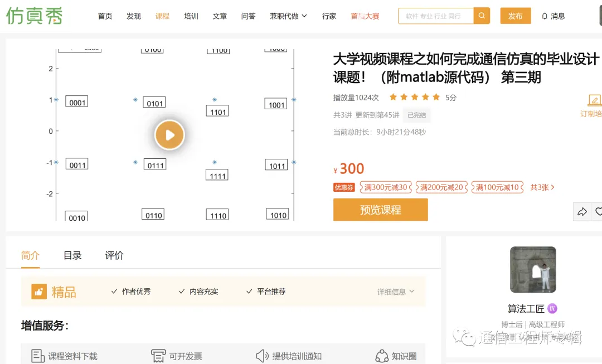602x364 pixels.
Task: Click the 订制培训 pencil icon
Action: (594, 100)
